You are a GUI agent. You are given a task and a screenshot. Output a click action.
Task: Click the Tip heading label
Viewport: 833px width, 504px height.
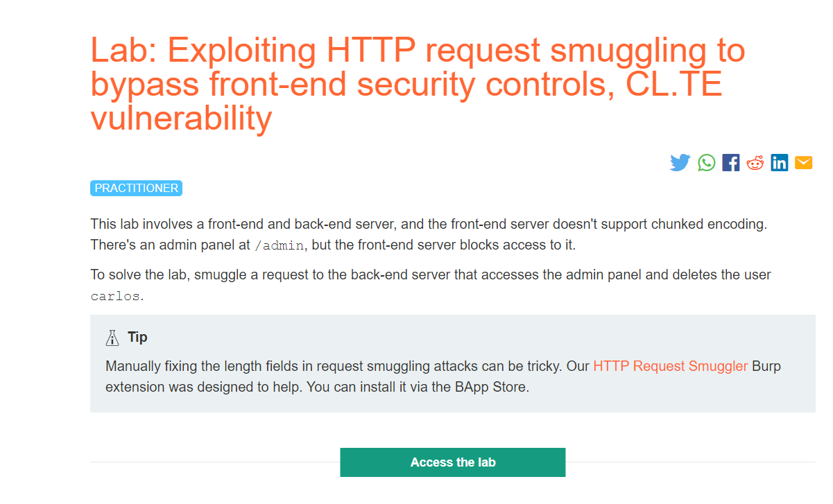[137, 337]
